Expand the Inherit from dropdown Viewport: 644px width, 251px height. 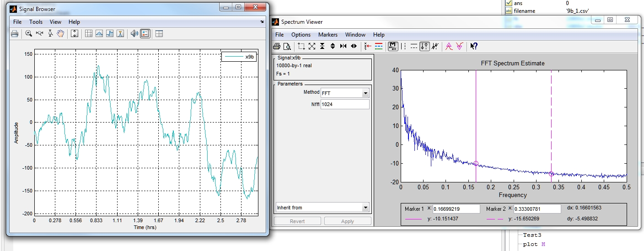coord(365,208)
